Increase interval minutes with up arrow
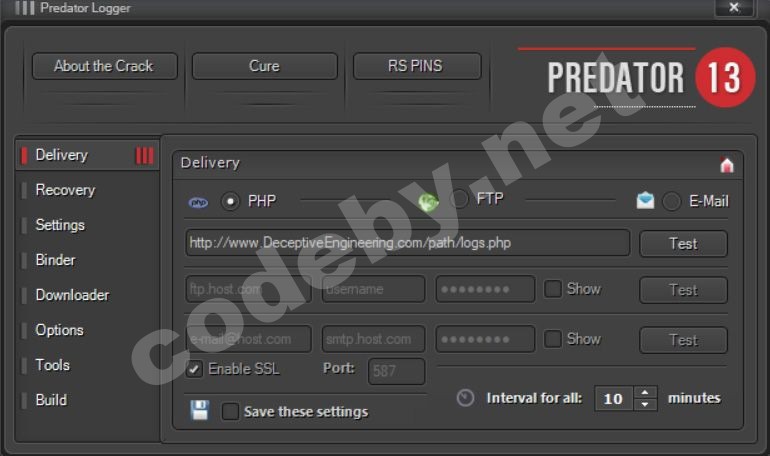This screenshot has height=456, width=770. (645, 392)
